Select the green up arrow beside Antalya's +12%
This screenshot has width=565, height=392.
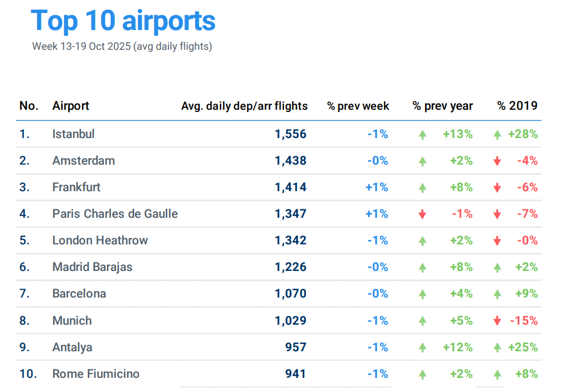(x=422, y=347)
